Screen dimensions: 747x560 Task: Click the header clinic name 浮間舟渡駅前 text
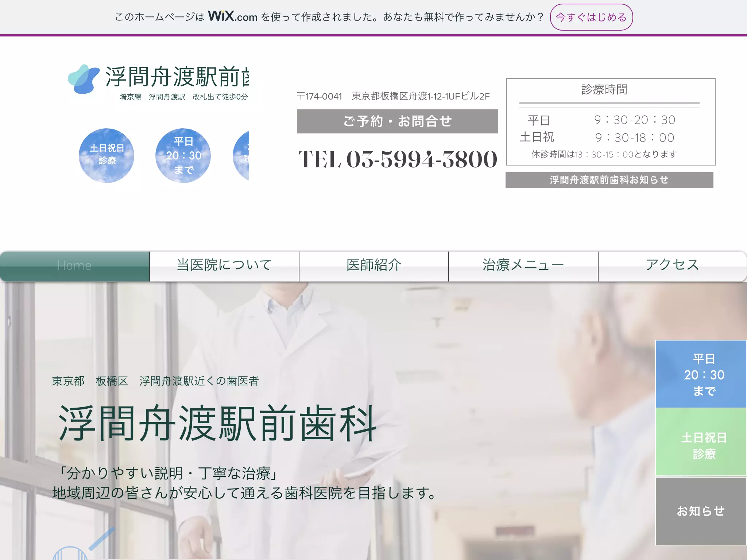click(x=177, y=77)
